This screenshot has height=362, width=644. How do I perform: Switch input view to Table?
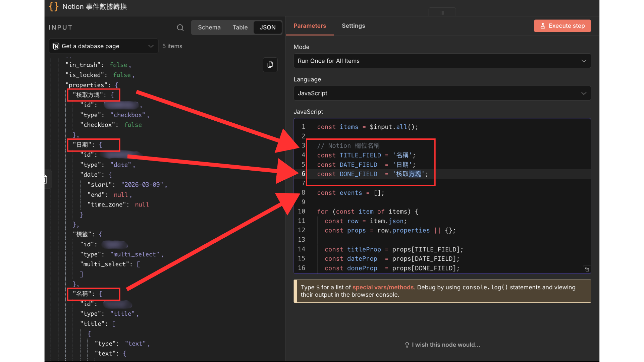tap(240, 27)
